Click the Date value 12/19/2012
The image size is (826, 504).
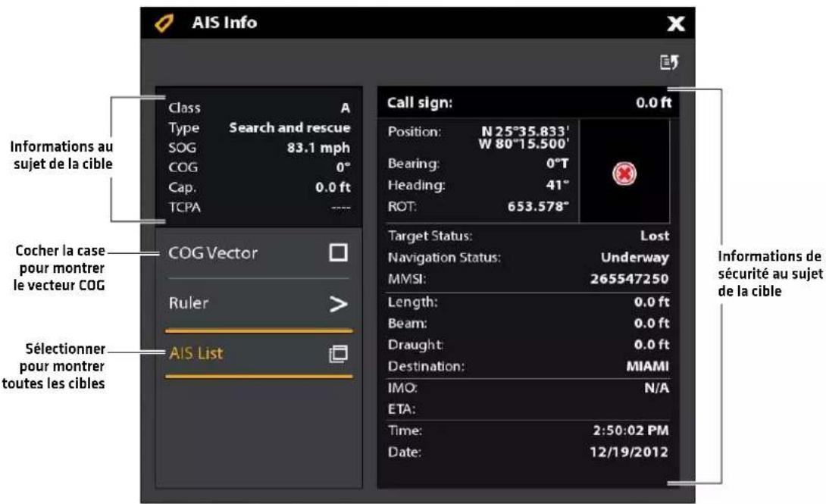click(x=629, y=452)
